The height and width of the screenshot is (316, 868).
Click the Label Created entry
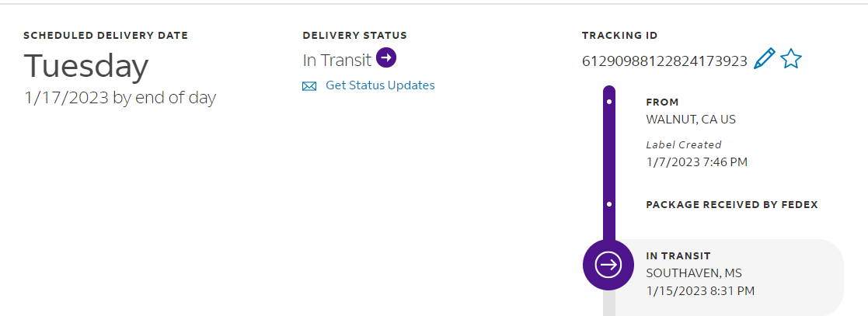click(684, 144)
